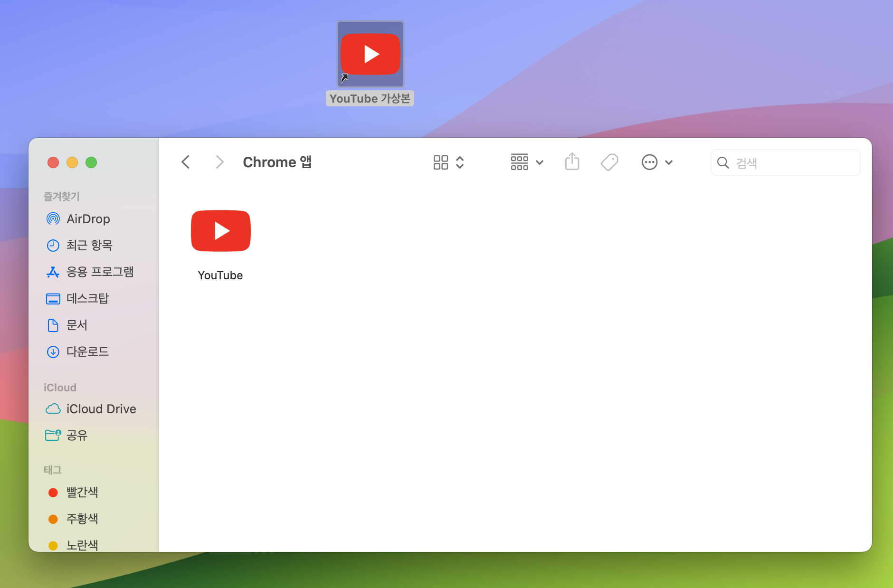
Task: Click the Chrome 앱 window title
Action: [x=277, y=162]
